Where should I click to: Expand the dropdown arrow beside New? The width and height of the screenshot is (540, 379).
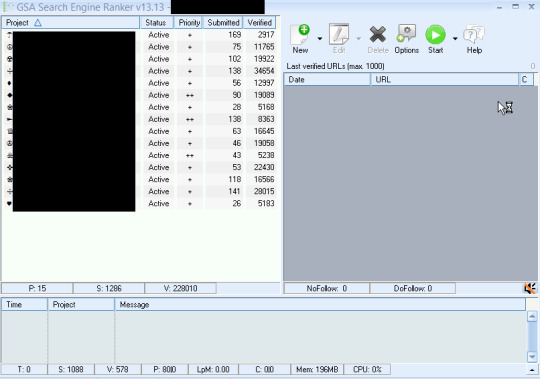pyautogui.click(x=320, y=39)
